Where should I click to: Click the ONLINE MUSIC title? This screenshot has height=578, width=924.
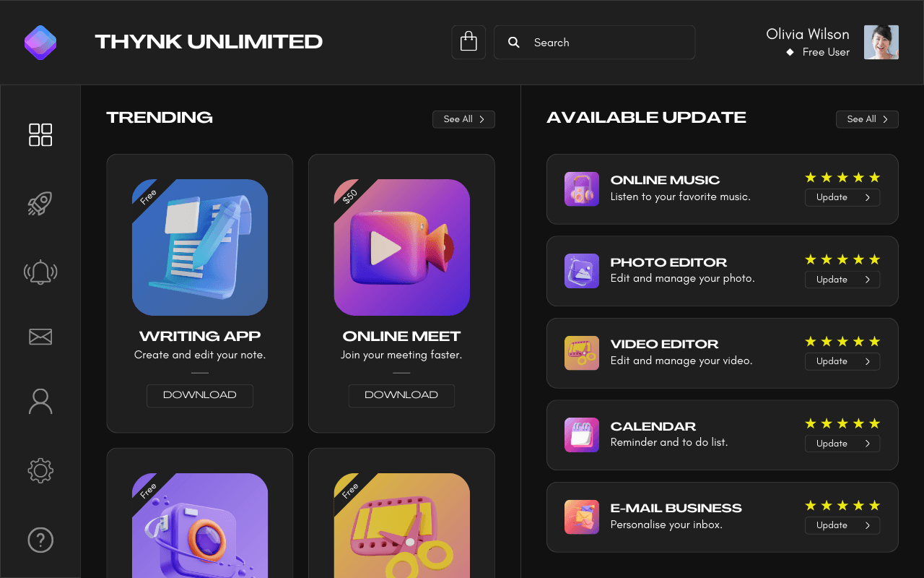coord(665,180)
